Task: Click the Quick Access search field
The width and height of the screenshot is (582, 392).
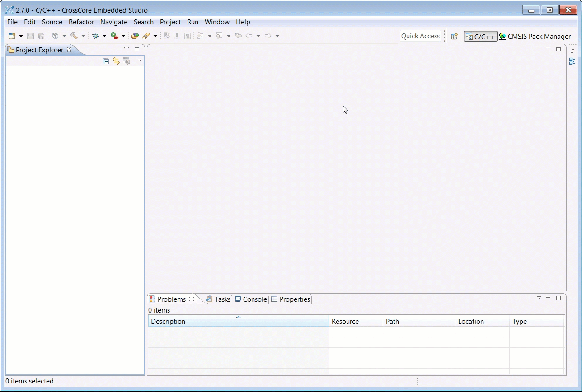Action: [420, 36]
